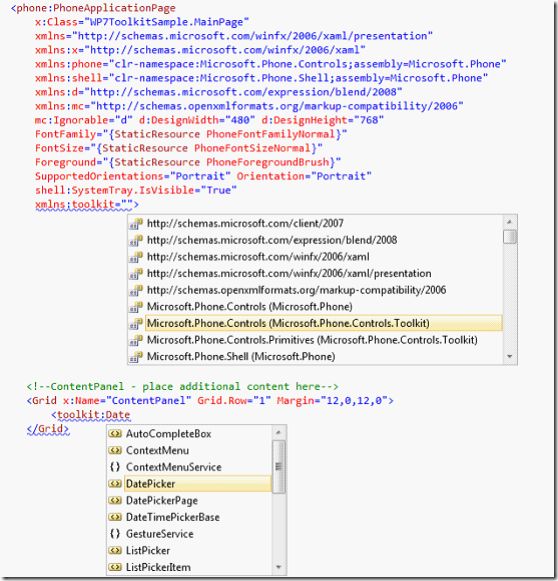Screen dimensions: 558x581
Task: Select http://schemas.microsoft.com/client/2007 namespace
Action: [245, 223]
